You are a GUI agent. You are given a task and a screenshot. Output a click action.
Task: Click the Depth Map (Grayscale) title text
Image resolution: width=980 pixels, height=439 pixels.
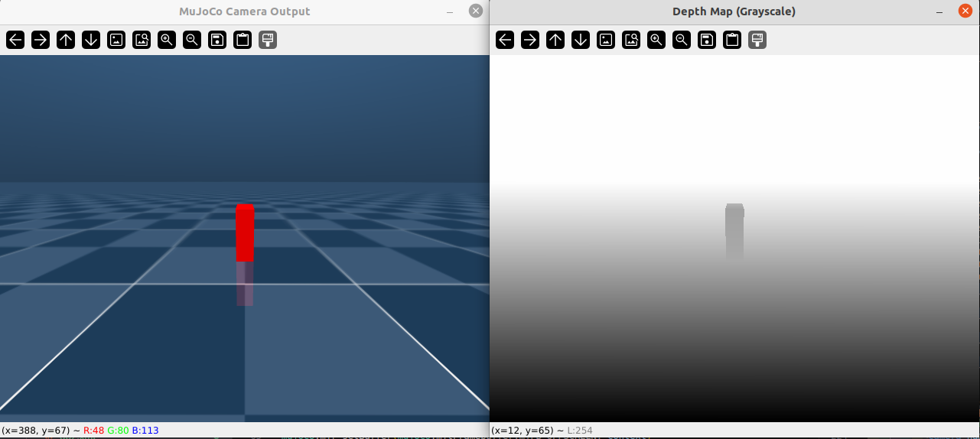click(x=734, y=11)
